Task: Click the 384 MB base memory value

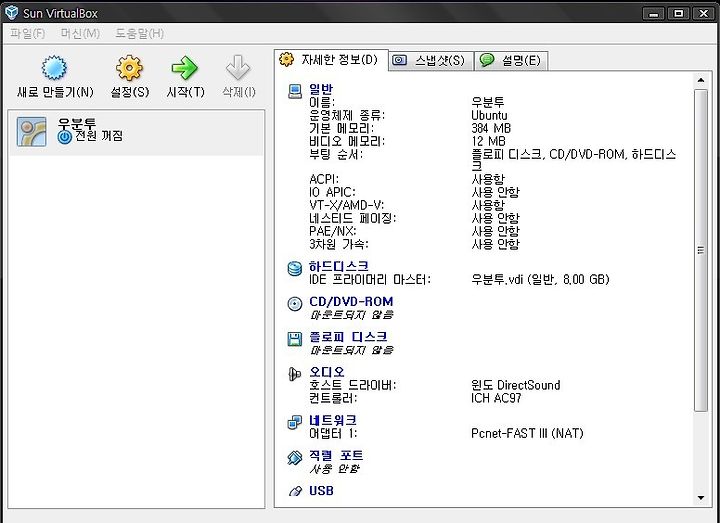Action: pyautogui.click(x=491, y=128)
